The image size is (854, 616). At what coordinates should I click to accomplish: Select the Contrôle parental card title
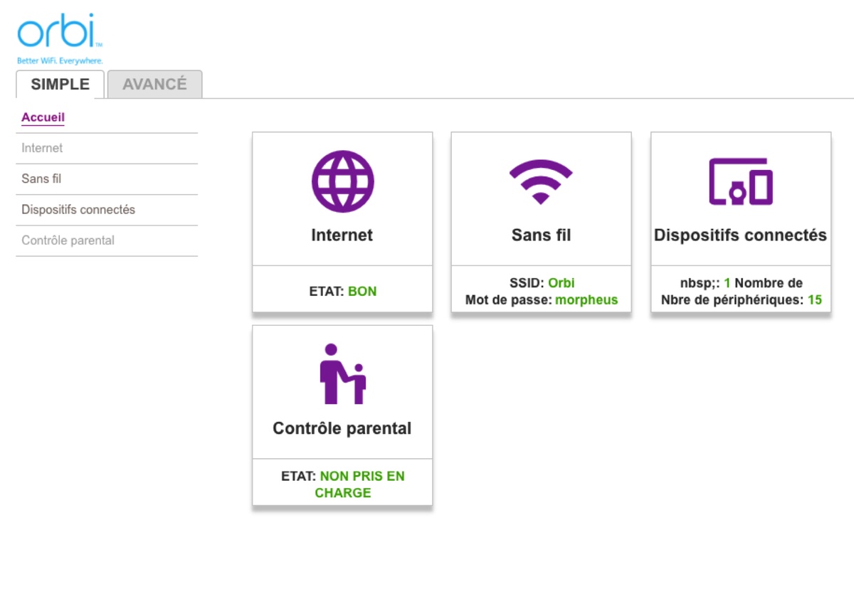pyautogui.click(x=342, y=428)
